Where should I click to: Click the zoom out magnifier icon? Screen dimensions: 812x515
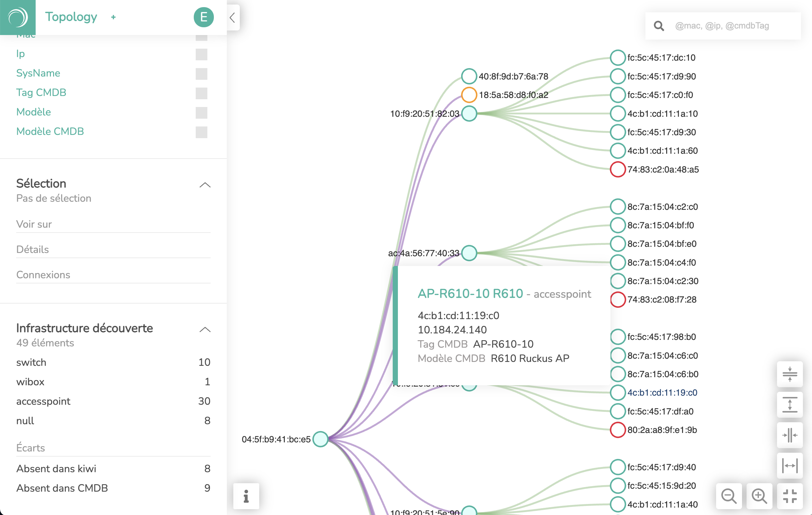click(730, 497)
